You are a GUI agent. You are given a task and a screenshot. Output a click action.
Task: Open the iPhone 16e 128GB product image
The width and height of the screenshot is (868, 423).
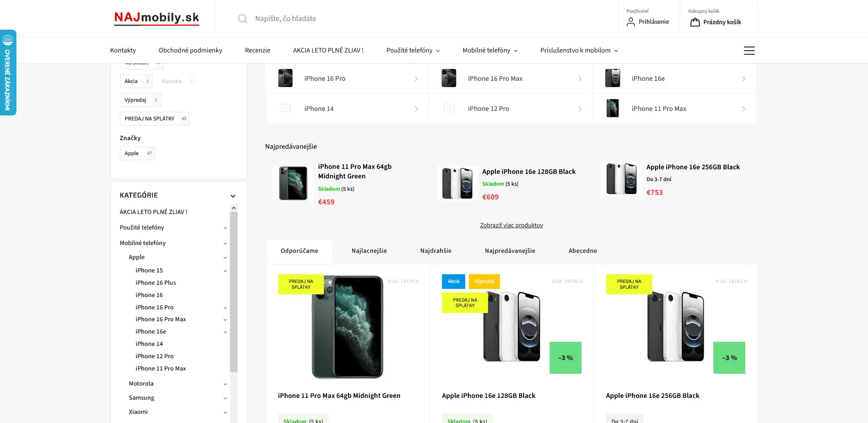(512, 327)
